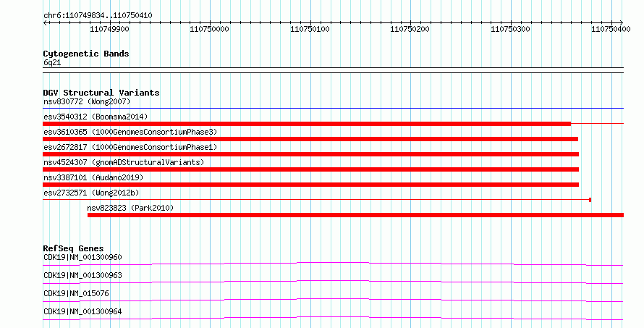Click the red nsv4524307 variant bar
This screenshot has height=328, width=644.
311,169
